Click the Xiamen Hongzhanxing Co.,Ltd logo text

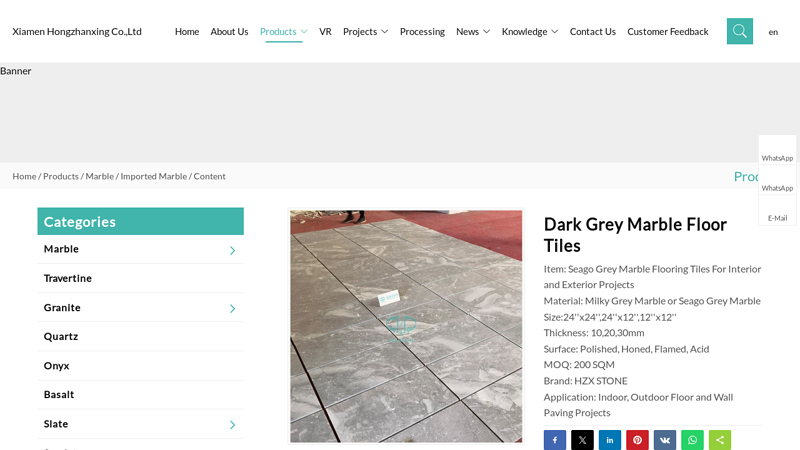[77, 32]
